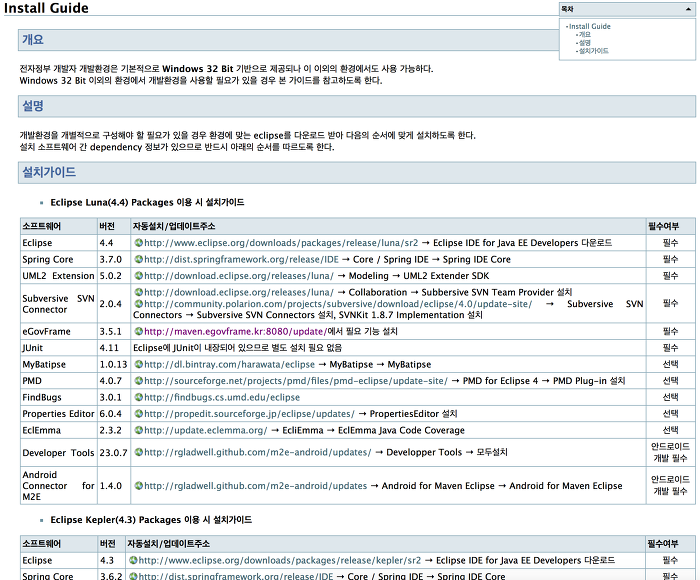Go to 개요 in the table of contents

(585, 34)
